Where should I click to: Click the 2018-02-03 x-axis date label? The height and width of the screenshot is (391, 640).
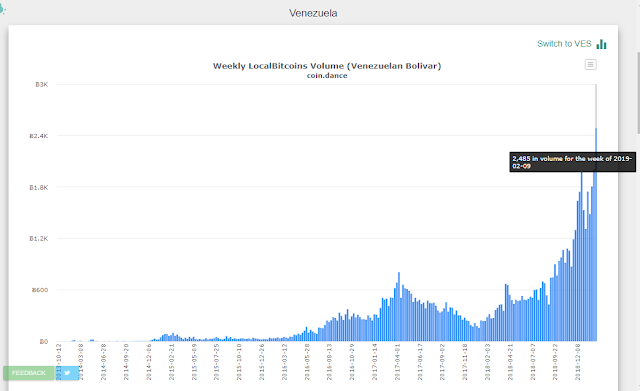click(x=488, y=362)
